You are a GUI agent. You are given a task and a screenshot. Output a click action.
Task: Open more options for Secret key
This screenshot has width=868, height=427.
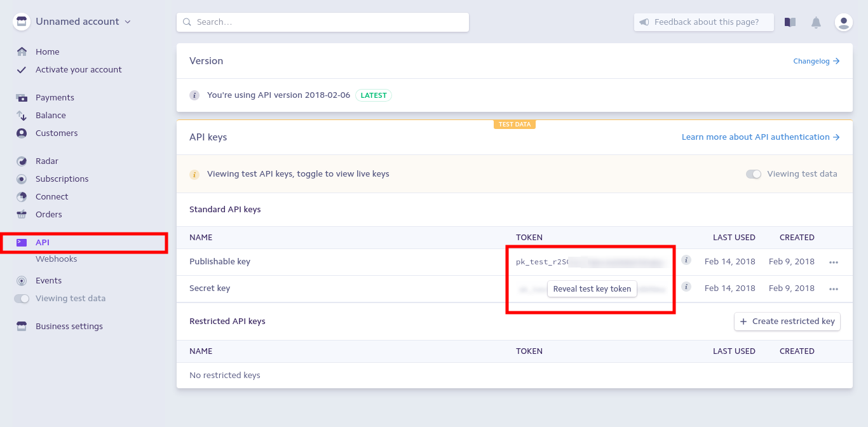coord(834,288)
